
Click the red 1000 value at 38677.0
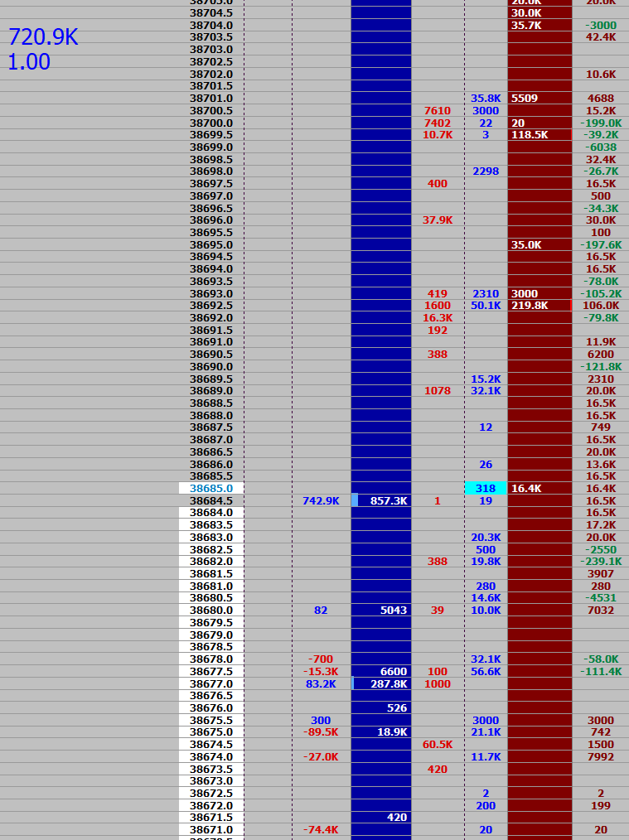pos(438,683)
